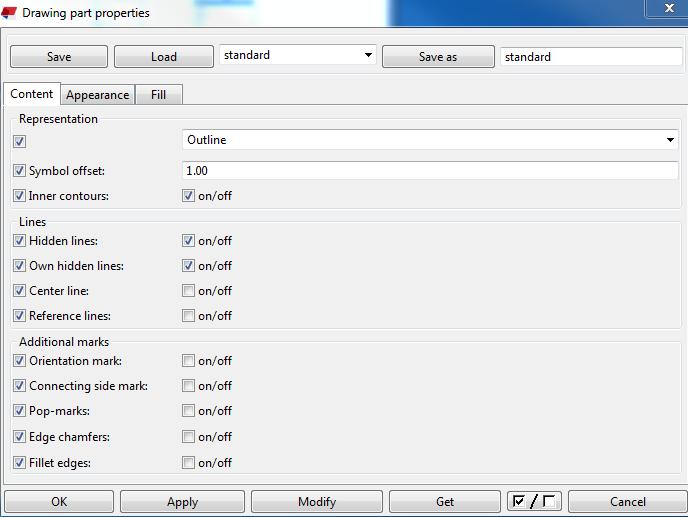The width and height of the screenshot is (688, 517).
Task: Toggle the Hidden lines filter checkbox
Action: [19, 241]
